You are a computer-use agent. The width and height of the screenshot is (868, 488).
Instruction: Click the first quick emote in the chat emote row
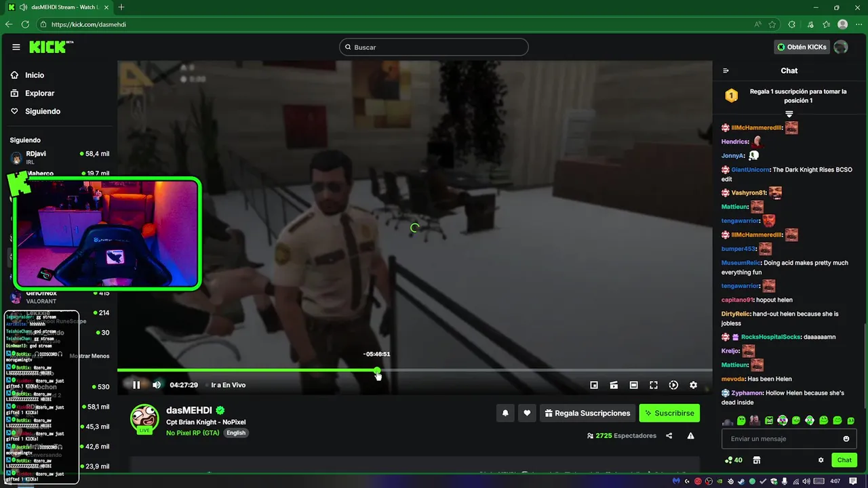pos(728,421)
